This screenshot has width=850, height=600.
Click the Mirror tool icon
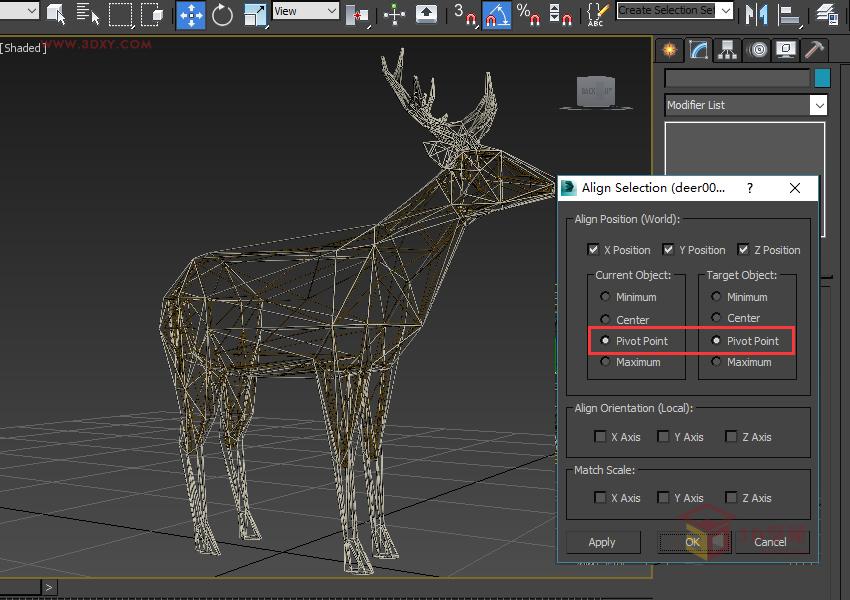pos(757,14)
